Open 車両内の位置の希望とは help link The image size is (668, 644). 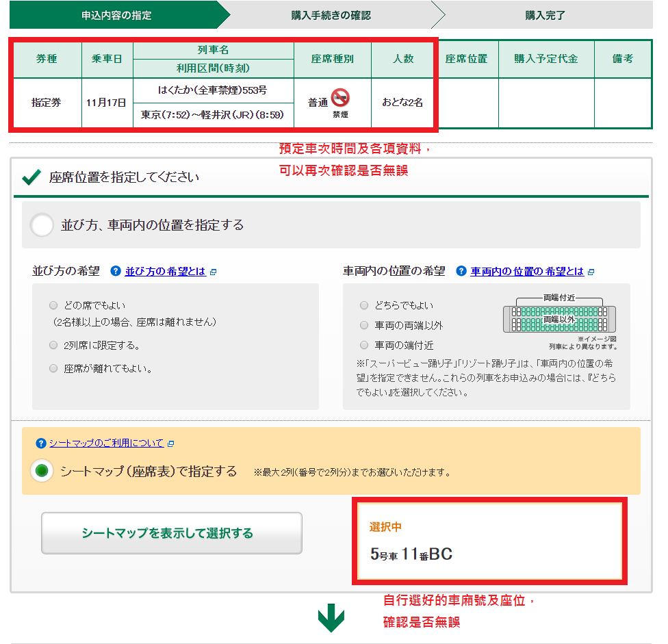tap(527, 271)
